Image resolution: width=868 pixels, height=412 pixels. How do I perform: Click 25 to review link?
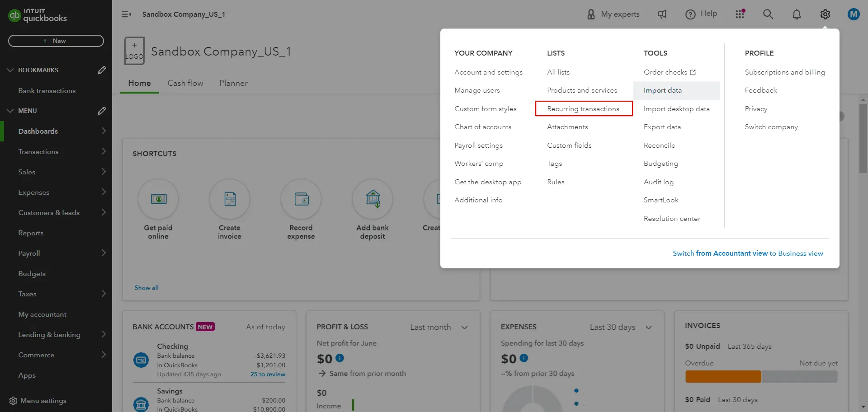(x=268, y=375)
